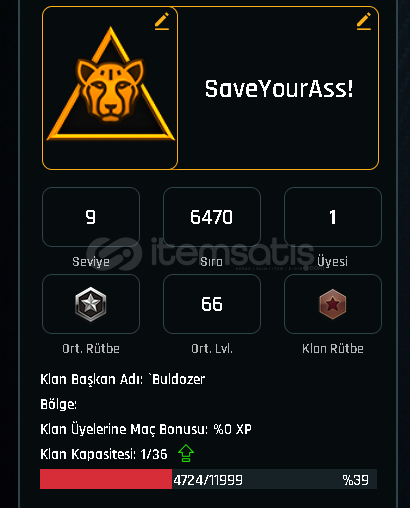Click the Bölge field label
This screenshot has width=410, height=508.
(58, 404)
